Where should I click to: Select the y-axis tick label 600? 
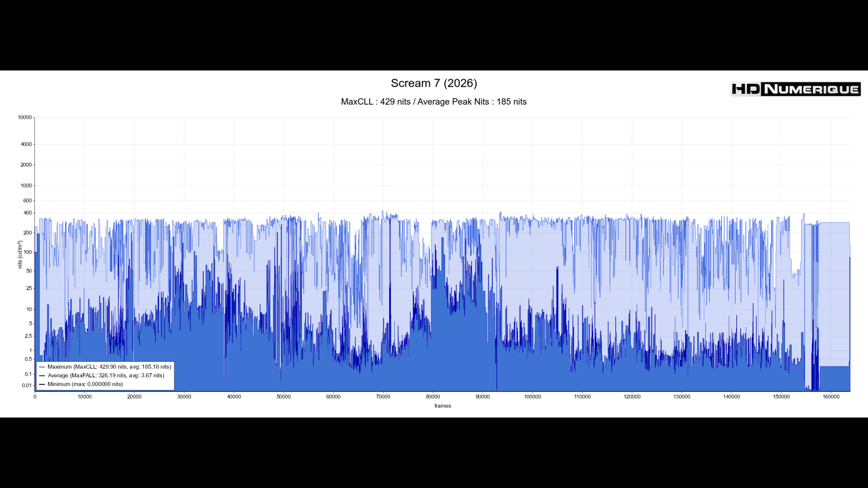click(28, 201)
